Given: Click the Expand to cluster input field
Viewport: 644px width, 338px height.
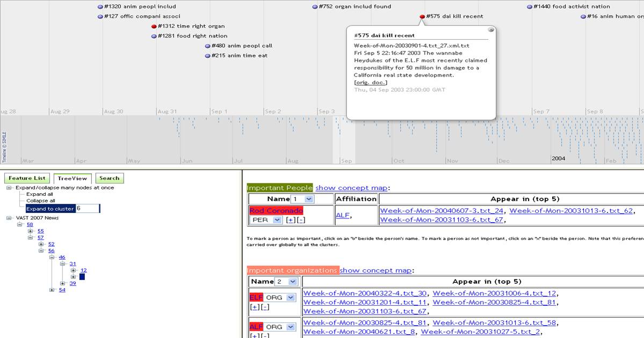Looking at the screenshot, I should pyautogui.click(x=88, y=208).
